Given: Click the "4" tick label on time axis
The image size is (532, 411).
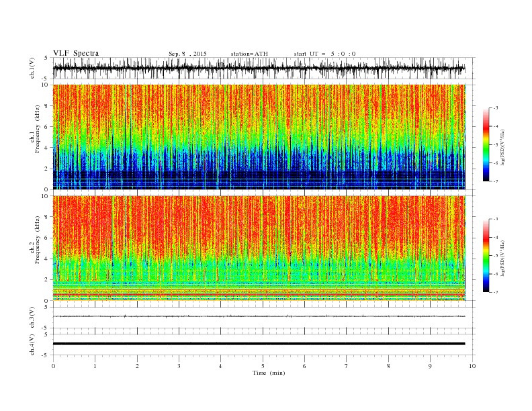Looking at the screenshot, I should point(220,366).
